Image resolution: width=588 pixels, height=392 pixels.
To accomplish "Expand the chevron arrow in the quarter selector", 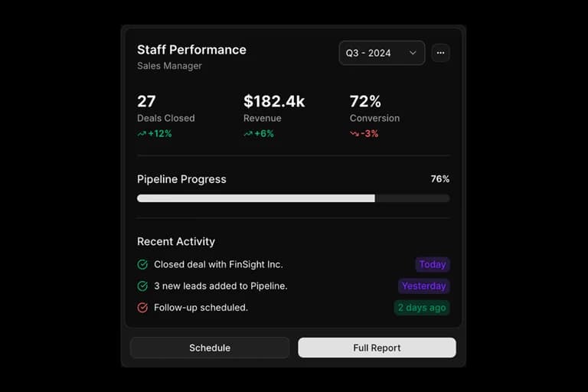I will 413,53.
